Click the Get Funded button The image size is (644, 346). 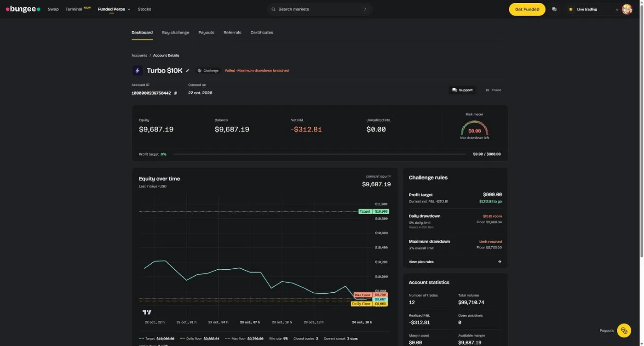tap(527, 9)
